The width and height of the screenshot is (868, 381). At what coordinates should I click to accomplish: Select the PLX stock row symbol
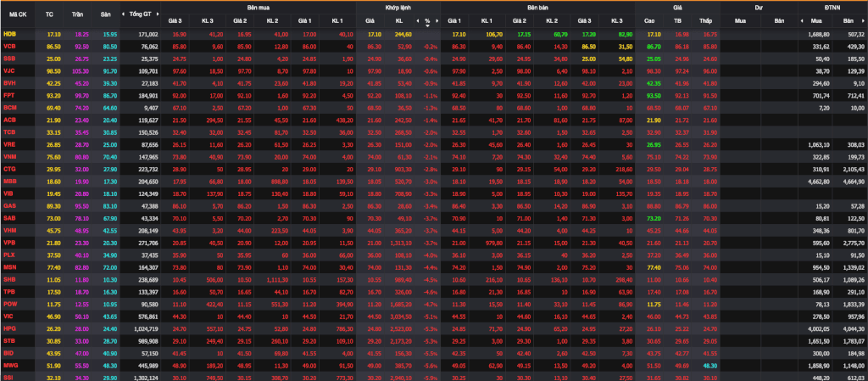9,255
